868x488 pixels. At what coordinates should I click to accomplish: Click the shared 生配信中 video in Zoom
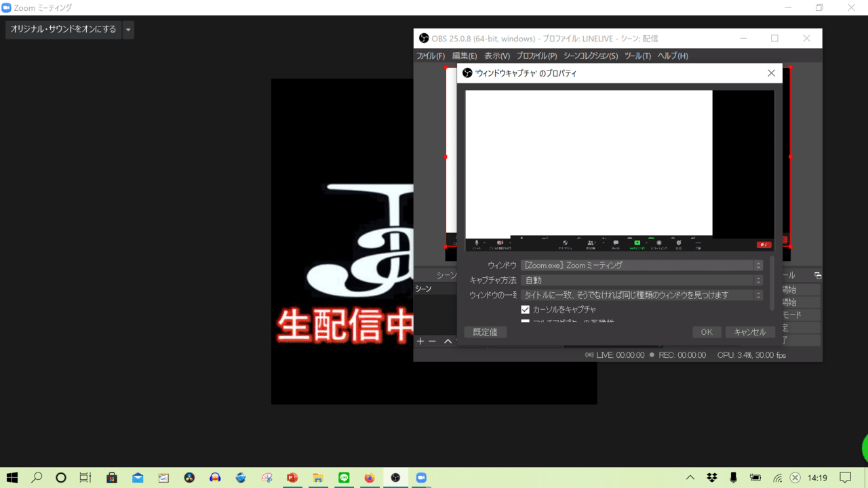342,241
